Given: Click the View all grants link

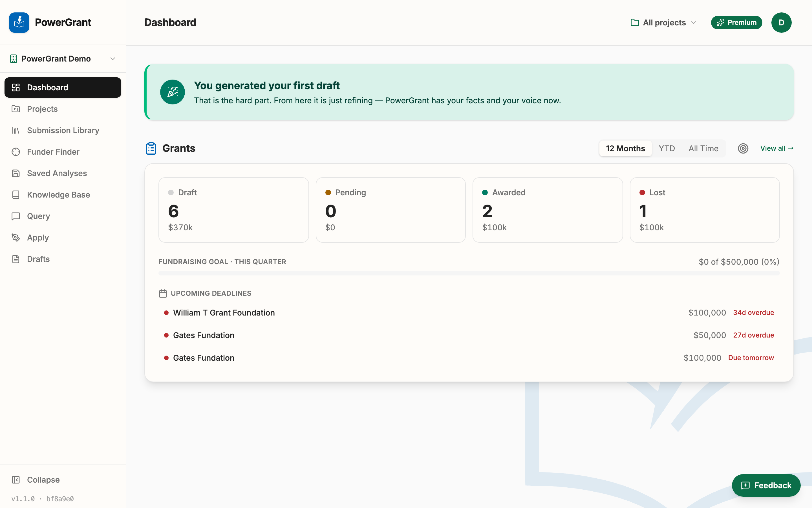Looking at the screenshot, I should point(777,148).
